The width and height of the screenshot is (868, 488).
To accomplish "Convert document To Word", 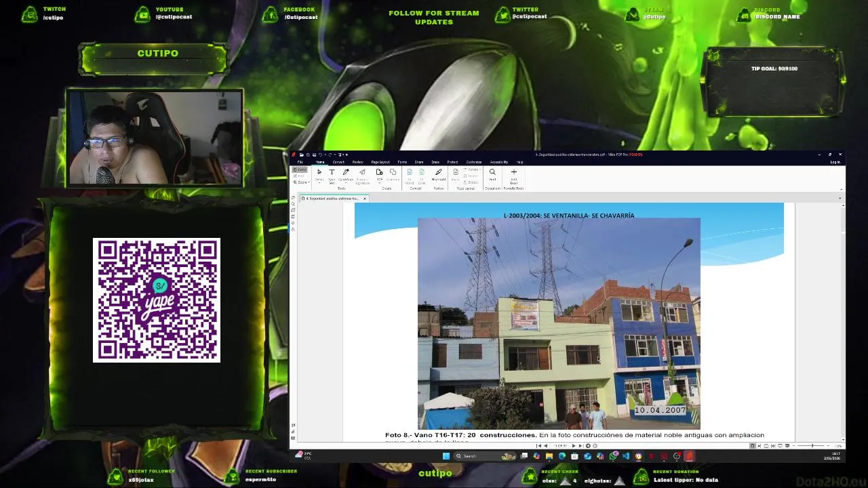I will tap(410, 175).
